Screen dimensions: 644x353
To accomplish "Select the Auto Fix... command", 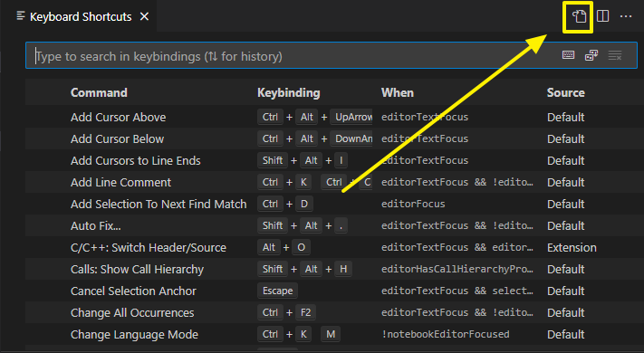I will click(x=96, y=225).
